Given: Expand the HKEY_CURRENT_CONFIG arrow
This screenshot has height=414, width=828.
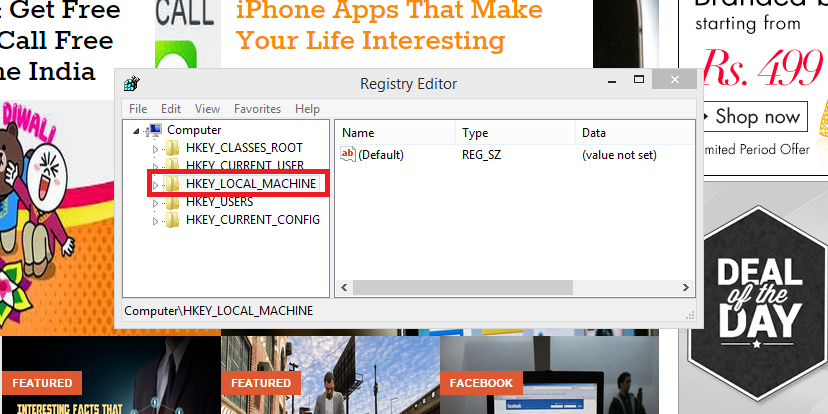Looking at the screenshot, I should point(155,222).
